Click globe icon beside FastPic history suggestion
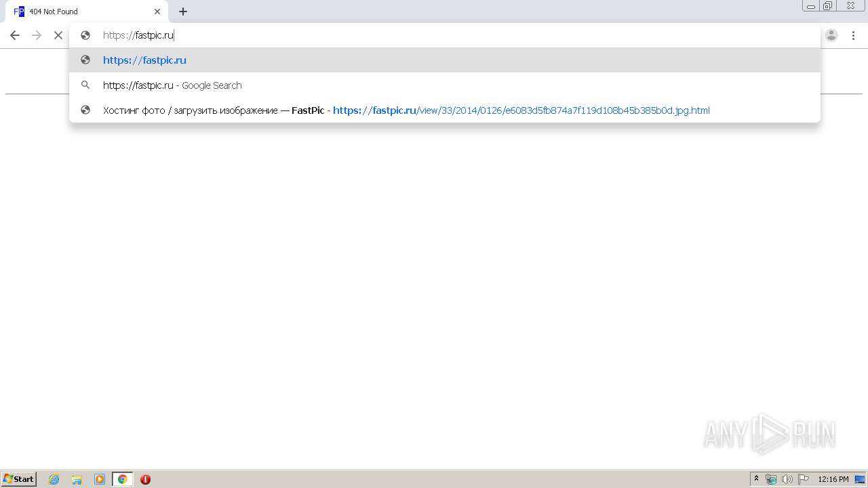 click(85, 110)
